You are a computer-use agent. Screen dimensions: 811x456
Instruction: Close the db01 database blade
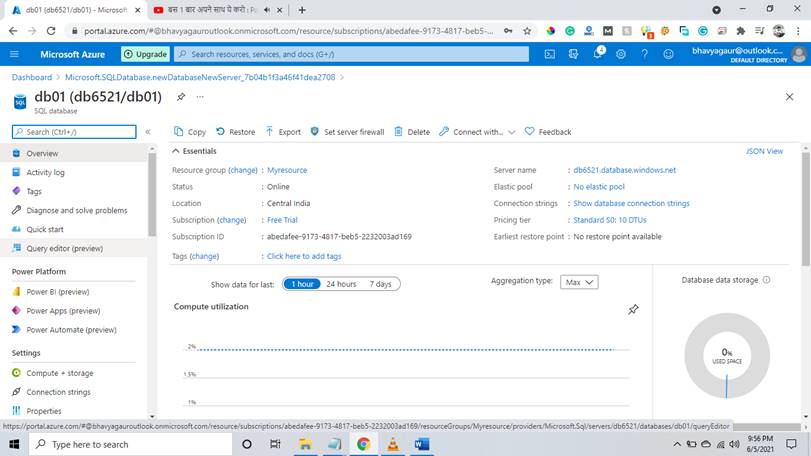tap(789, 97)
